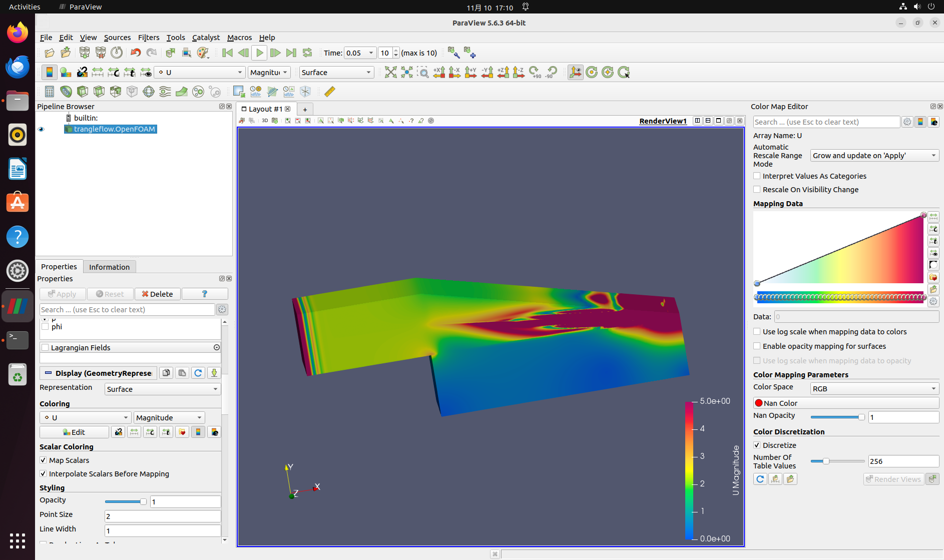Disable the Map Scalars checkbox
The width and height of the screenshot is (944, 560).
pyautogui.click(x=44, y=460)
